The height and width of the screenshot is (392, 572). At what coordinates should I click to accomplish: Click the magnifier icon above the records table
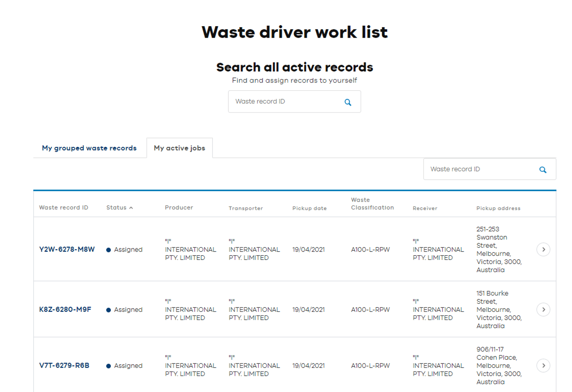click(543, 169)
